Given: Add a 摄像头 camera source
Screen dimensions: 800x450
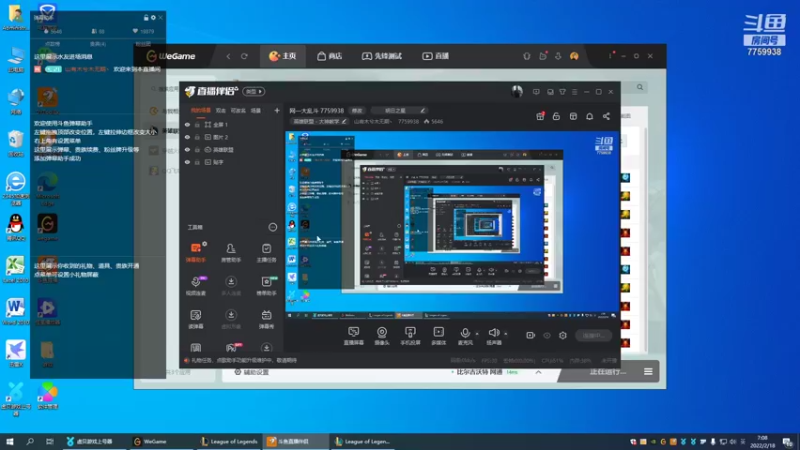Looking at the screenshot, I should tap(382, 336).
